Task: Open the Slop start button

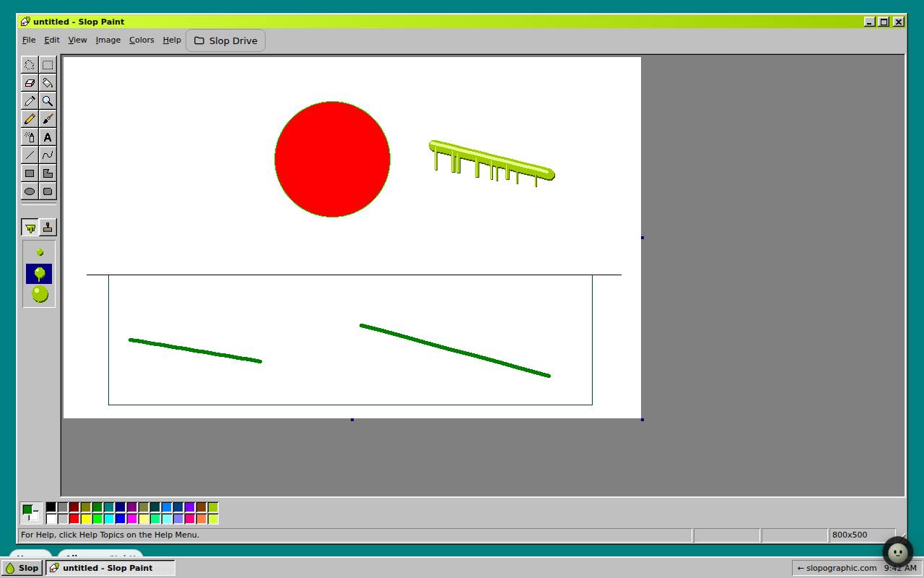Action: pyautogui.click(x=22, y=568)
